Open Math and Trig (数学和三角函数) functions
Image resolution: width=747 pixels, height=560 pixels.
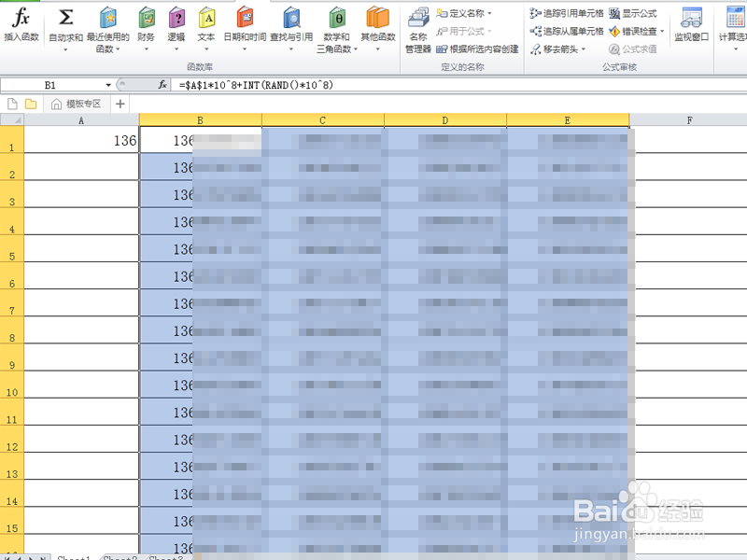[x=337, y=30]
